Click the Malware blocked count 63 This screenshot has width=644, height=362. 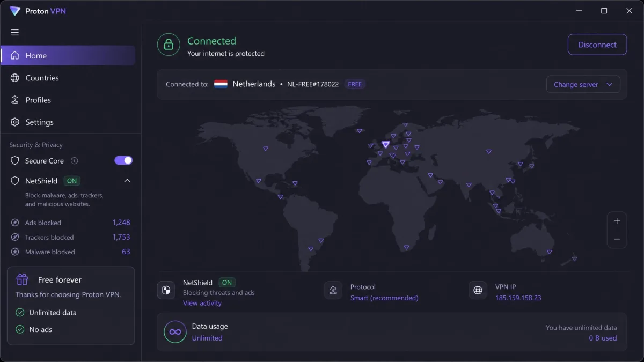(126, 252)
